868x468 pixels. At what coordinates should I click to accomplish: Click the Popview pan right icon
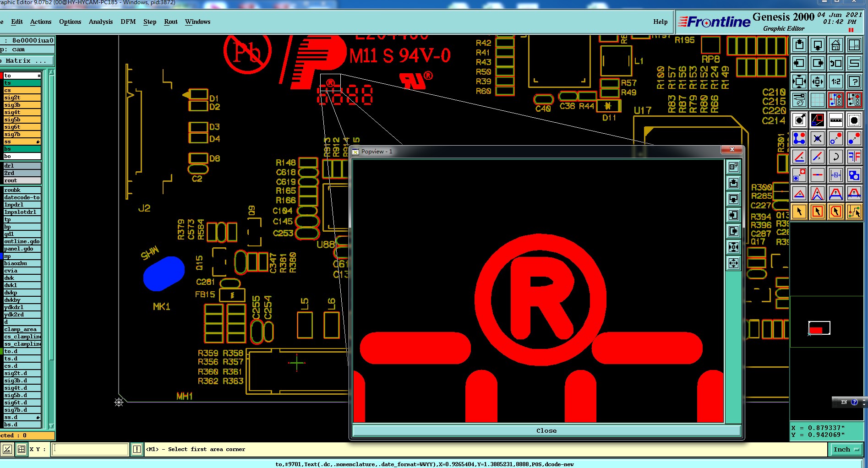[x=734, y=231]
